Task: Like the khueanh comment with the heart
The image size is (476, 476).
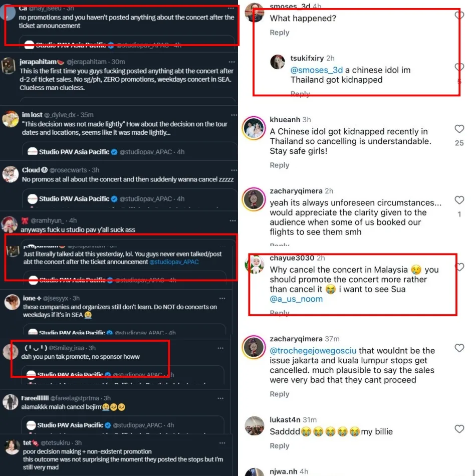Action: click(x=459, y=130)
